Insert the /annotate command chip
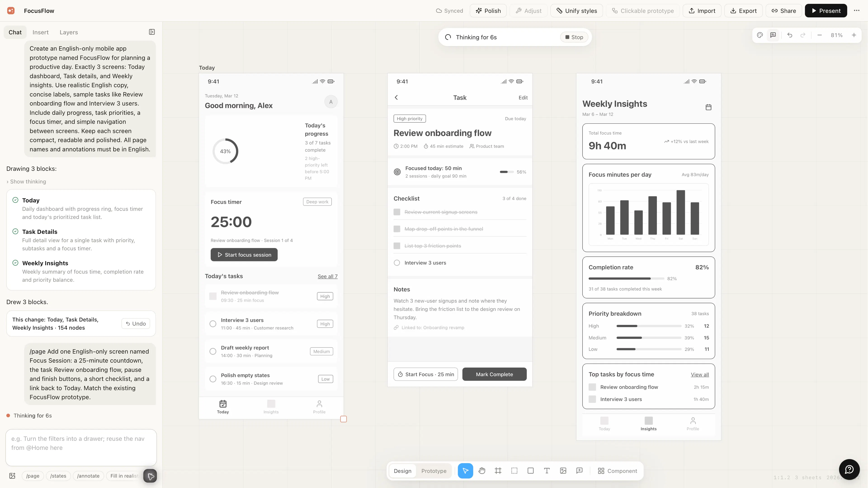This screenshot has height=488, width=868. pos(88,476)
